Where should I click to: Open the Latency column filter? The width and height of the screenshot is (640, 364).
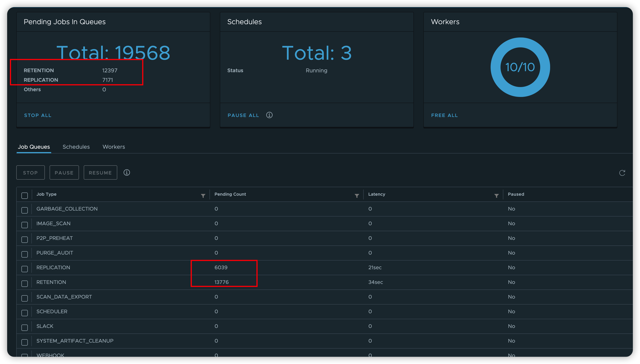coord(497,195)
